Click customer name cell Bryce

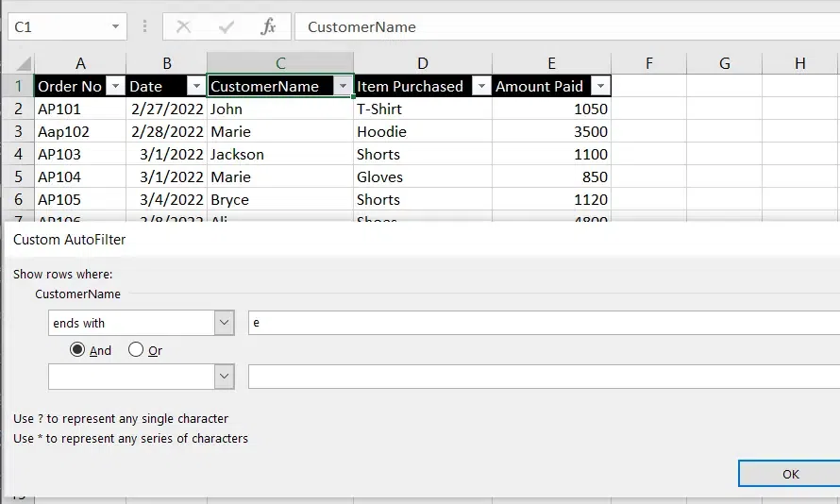[280, 199]
